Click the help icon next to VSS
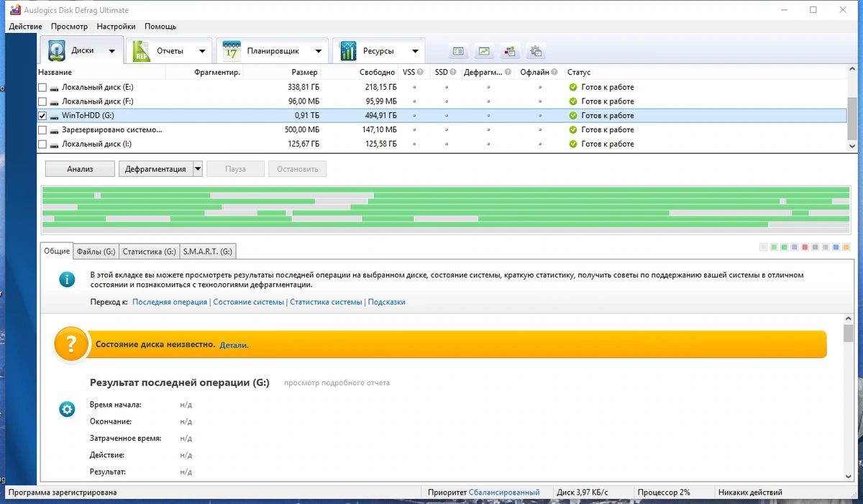Viewport: 863px width, 504px height. tap(421, 72)
